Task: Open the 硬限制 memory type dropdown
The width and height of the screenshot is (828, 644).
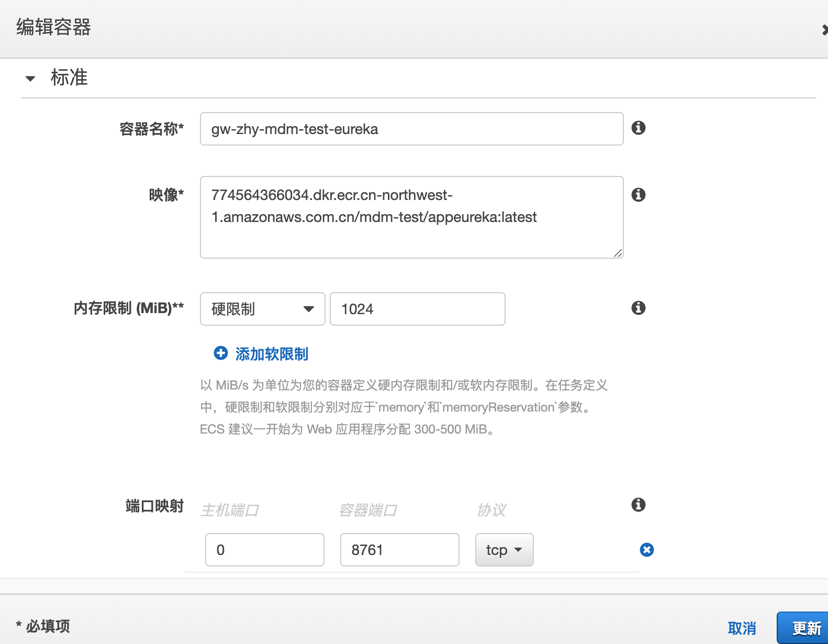Action: click(x=262, y=309)
